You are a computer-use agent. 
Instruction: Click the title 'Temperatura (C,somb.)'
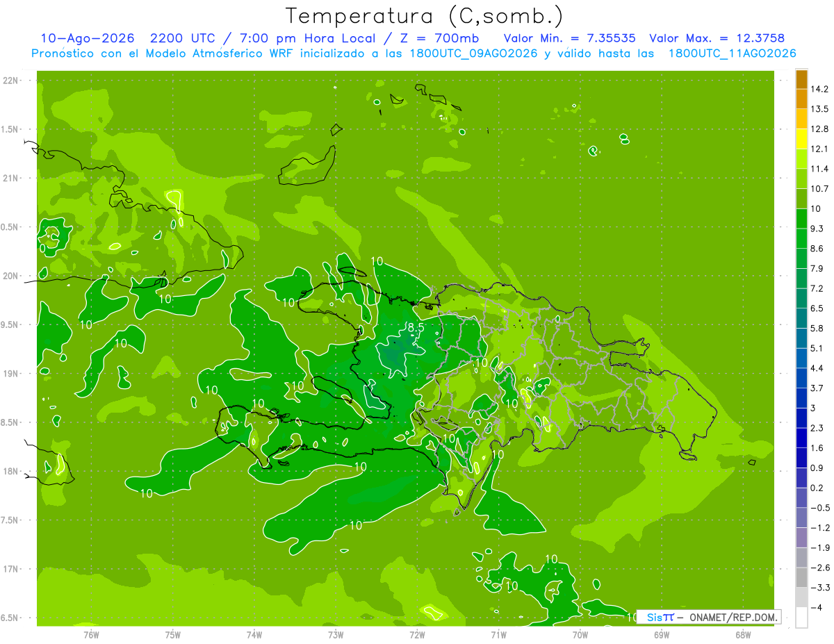pos(425,17)
